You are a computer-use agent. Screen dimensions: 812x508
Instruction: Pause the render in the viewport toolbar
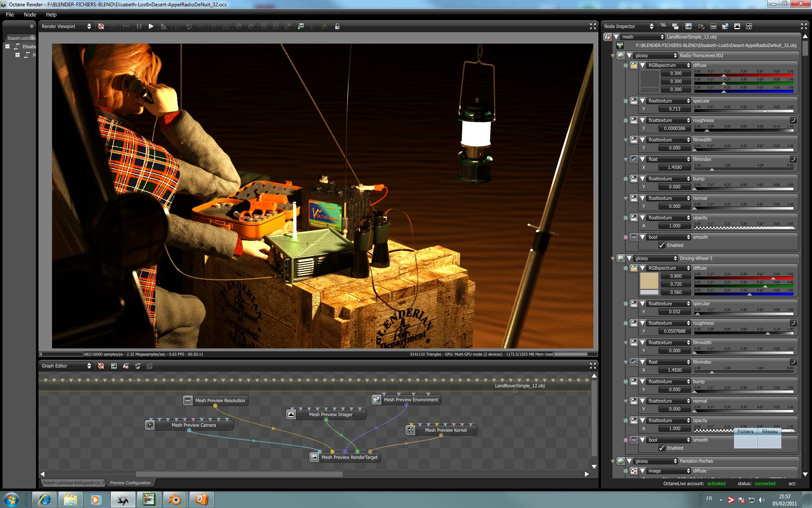[x=139, y=26]
